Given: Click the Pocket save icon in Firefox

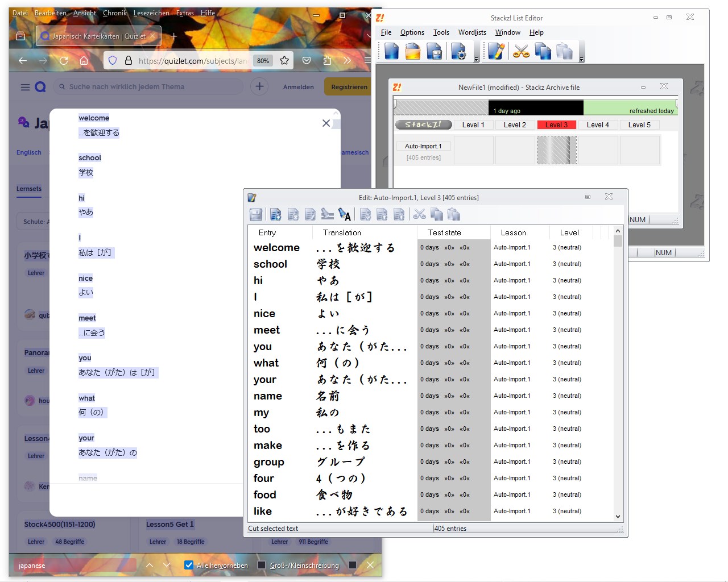Looking at the screenshot, I should click(307, 60).
